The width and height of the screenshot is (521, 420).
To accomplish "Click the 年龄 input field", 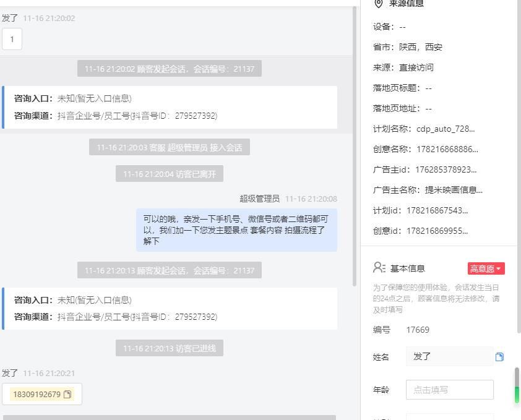I will coord(450,390).
